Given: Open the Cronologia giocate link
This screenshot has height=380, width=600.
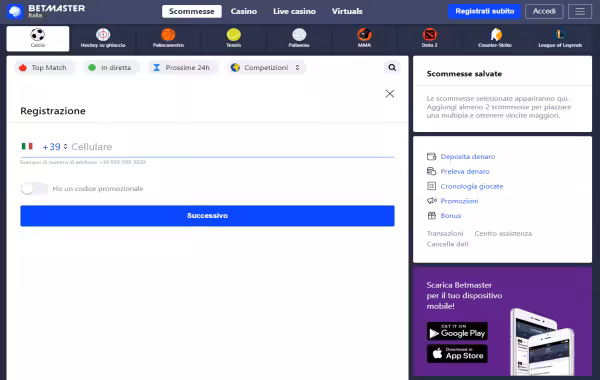Looking at the screenshot, I should [472, 186].
